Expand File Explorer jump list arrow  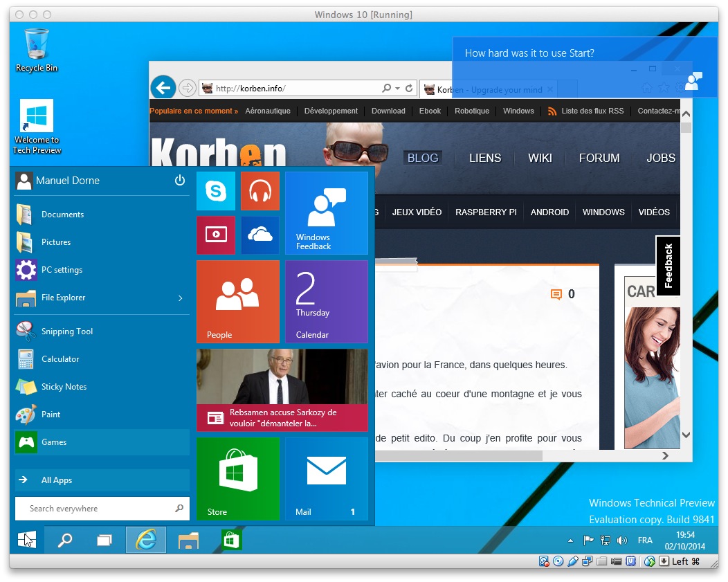click(x=181, y=298)
